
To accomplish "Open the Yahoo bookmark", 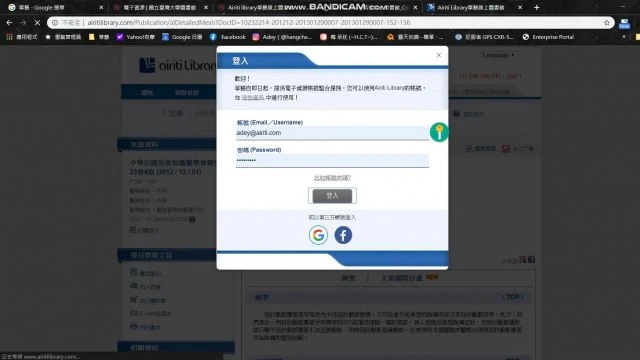I will coord(136,37).
